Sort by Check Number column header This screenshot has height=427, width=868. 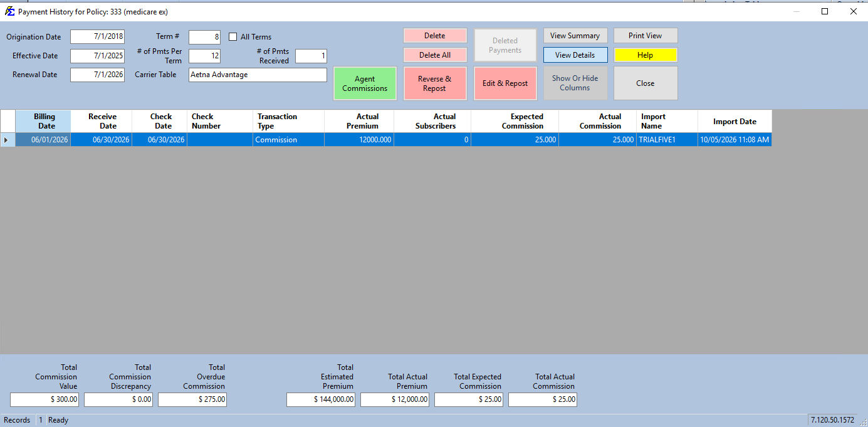tap(220, 122)
